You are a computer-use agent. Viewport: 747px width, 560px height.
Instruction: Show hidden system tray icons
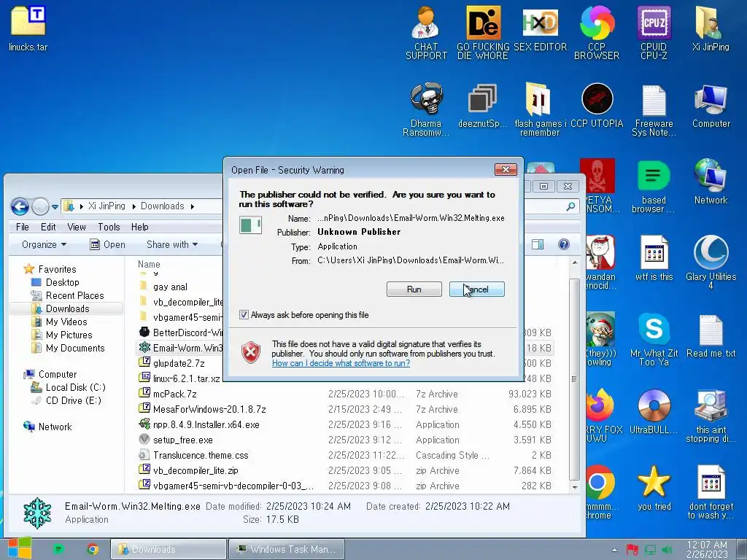coord(614,550)
